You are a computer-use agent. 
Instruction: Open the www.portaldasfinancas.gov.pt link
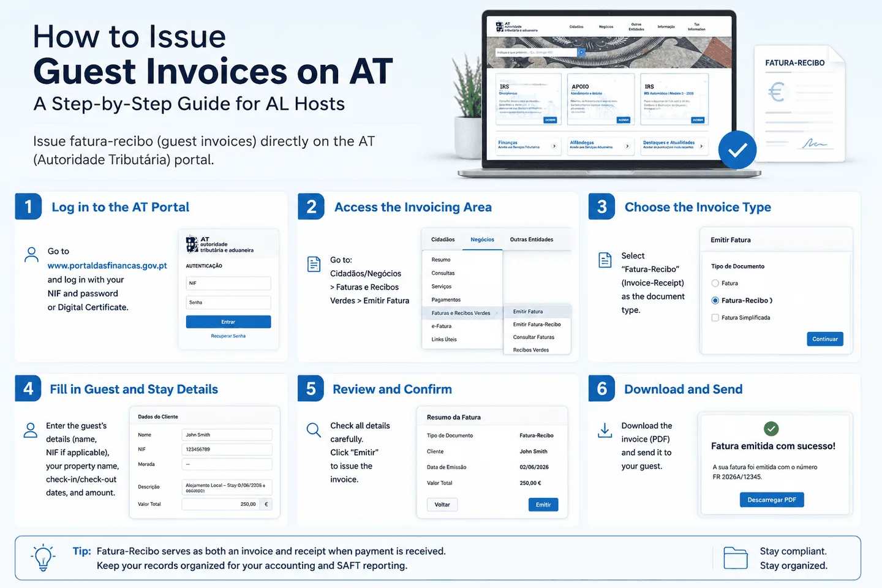107,266
